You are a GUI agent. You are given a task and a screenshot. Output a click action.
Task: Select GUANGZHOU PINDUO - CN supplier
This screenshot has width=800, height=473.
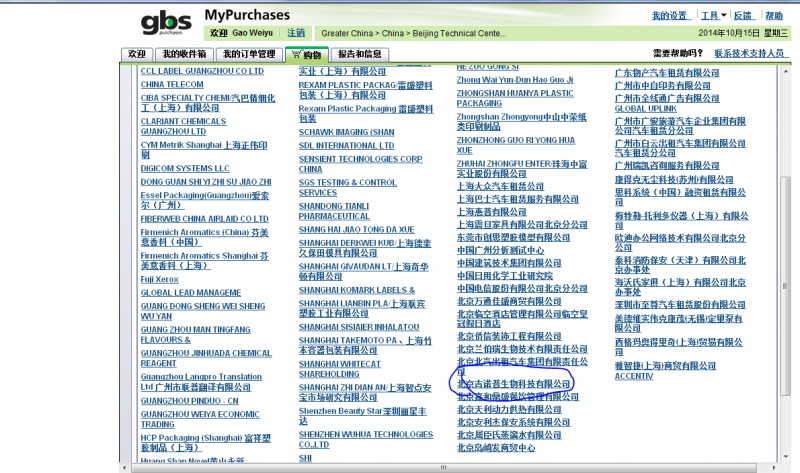(x=189, y=401)
